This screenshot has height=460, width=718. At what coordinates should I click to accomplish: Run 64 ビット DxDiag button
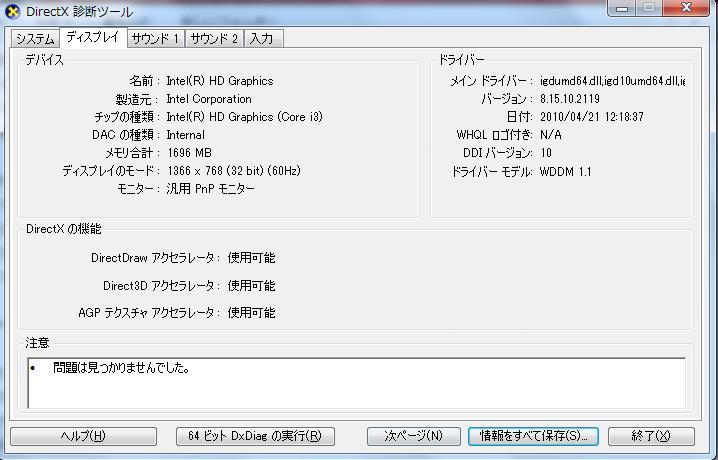click(x=255, y=436)
